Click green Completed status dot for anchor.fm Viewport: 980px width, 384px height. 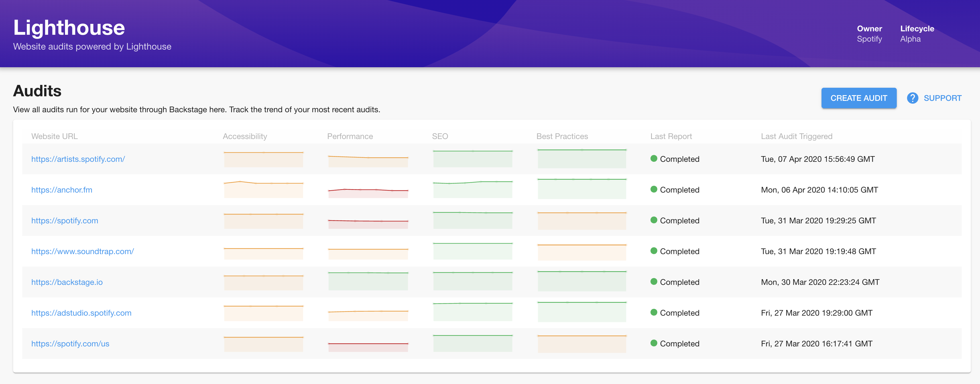tap(654, 189)
